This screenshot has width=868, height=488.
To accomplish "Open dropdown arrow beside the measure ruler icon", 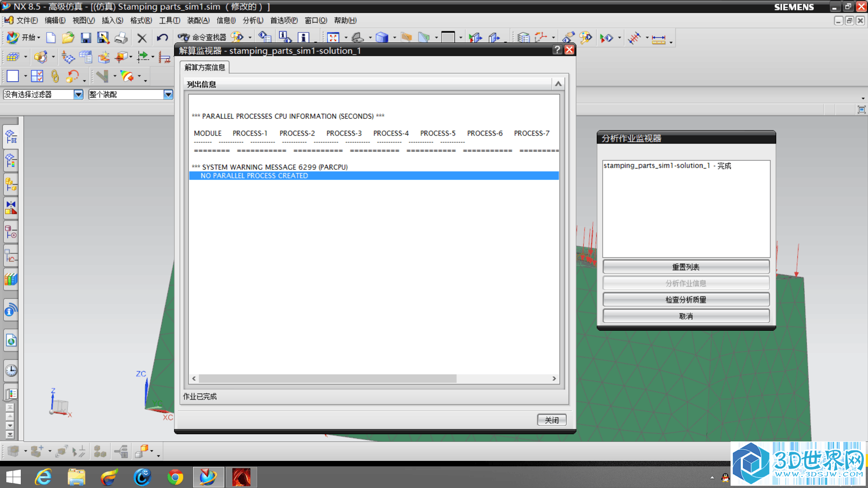I will 671,42.
